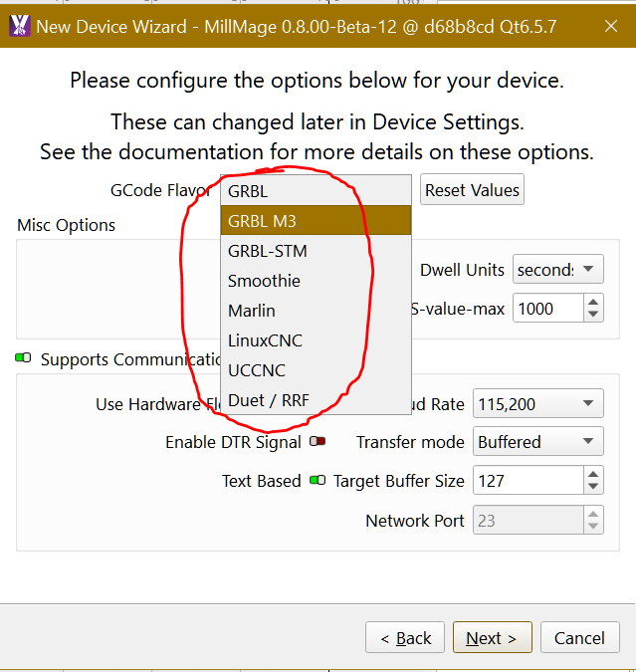This screenshot has width=636, height=672.
Task: Increase S-value-max with up arrow
Action: (593, 302)
